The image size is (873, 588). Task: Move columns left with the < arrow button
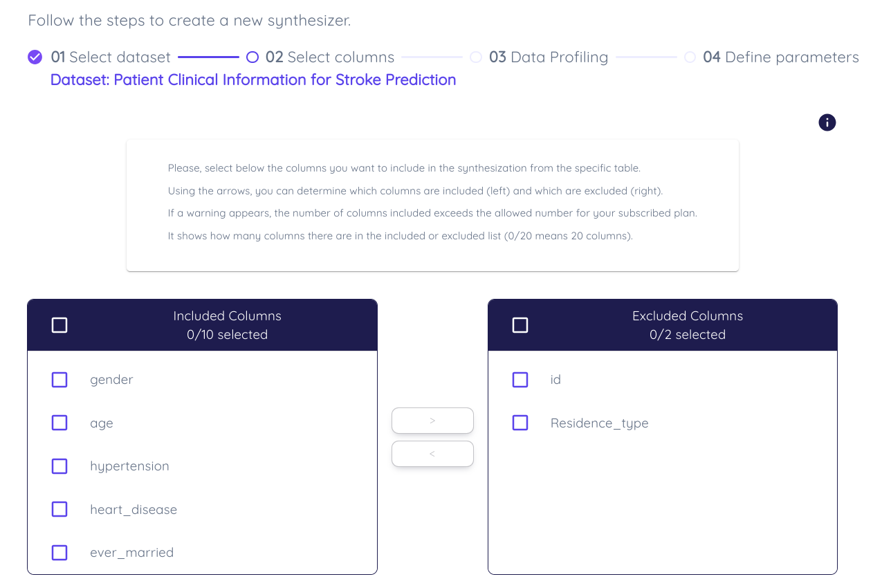(x=432, y=454)
